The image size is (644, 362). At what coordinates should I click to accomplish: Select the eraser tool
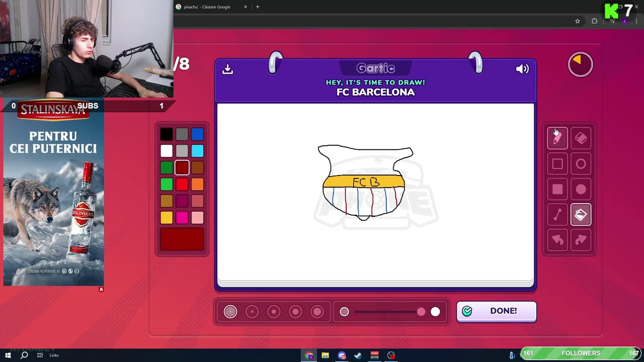(581, 138)
